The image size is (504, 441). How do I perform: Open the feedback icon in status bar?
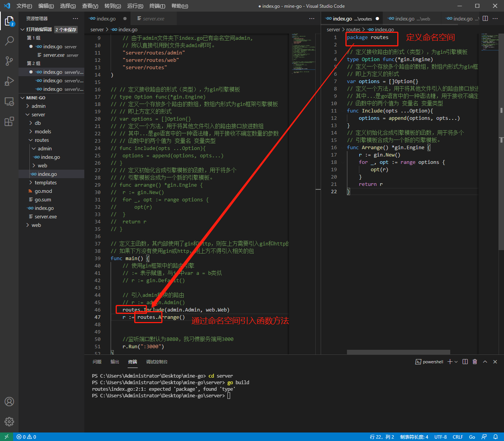(484, 437)
